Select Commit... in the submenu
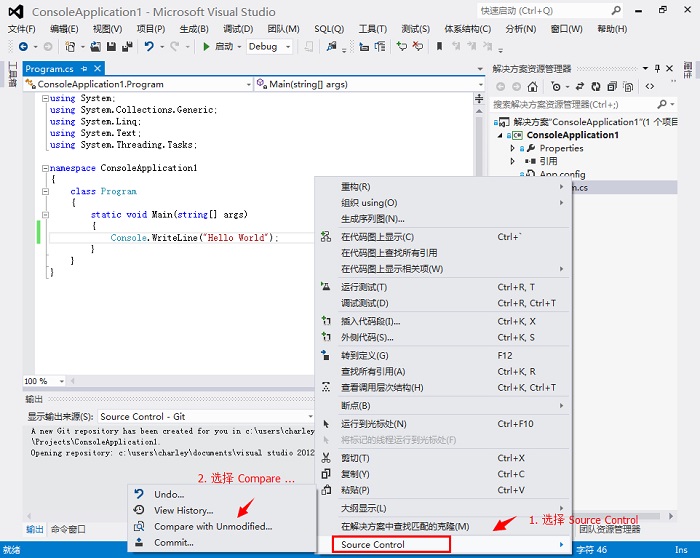 tap(222, 542)
